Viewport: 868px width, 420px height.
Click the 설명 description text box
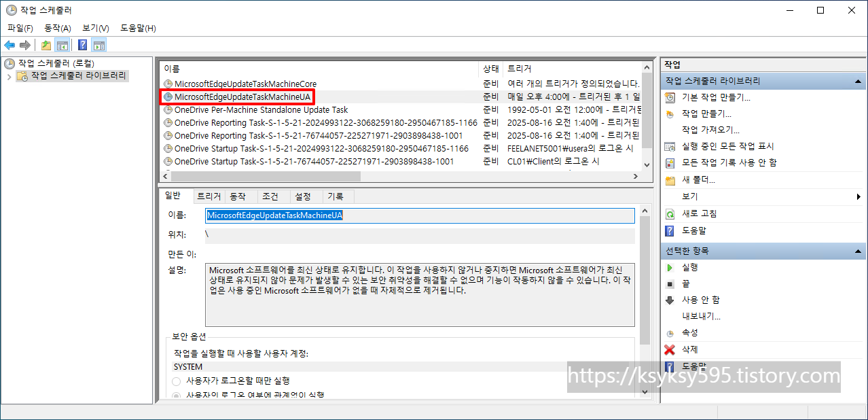420,296
